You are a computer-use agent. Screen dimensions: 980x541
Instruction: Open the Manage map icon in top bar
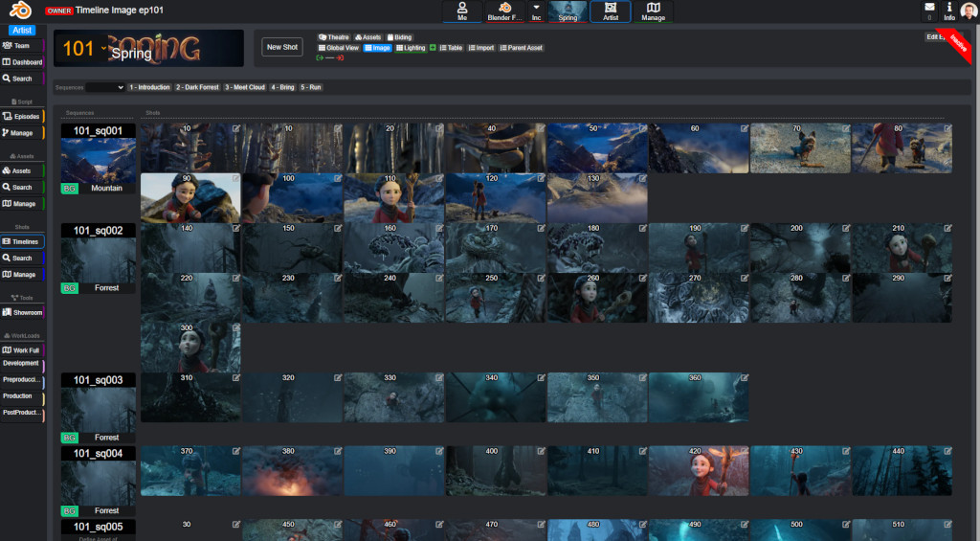coord(653,11)
